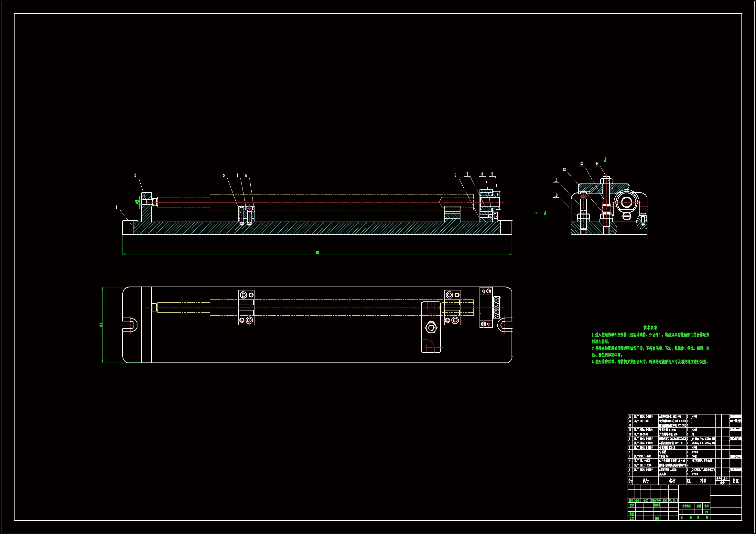
Task: Click the 比例 label in title block
Action: click(706, 506)
